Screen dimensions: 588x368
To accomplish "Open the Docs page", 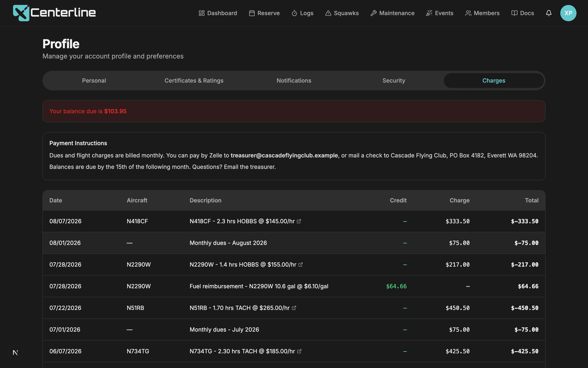I will [523, 13].
